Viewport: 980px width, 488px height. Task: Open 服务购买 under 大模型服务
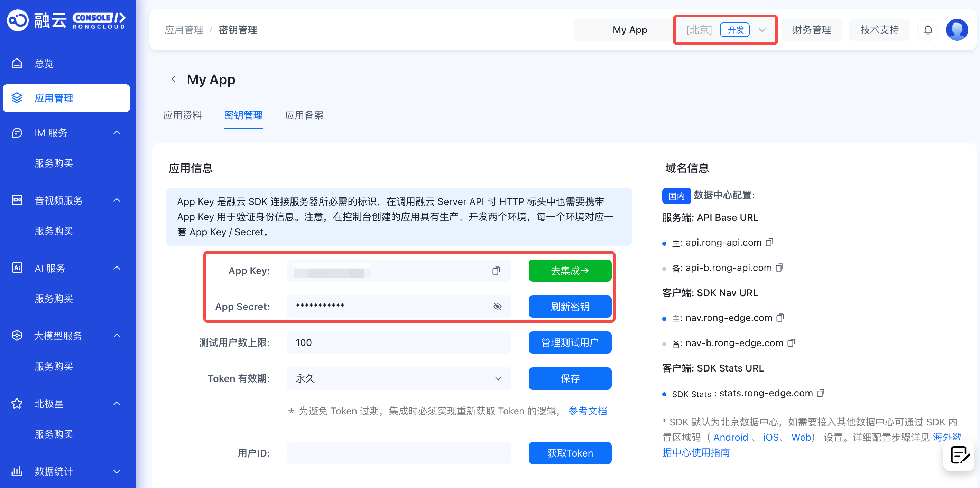click(54, 366)
